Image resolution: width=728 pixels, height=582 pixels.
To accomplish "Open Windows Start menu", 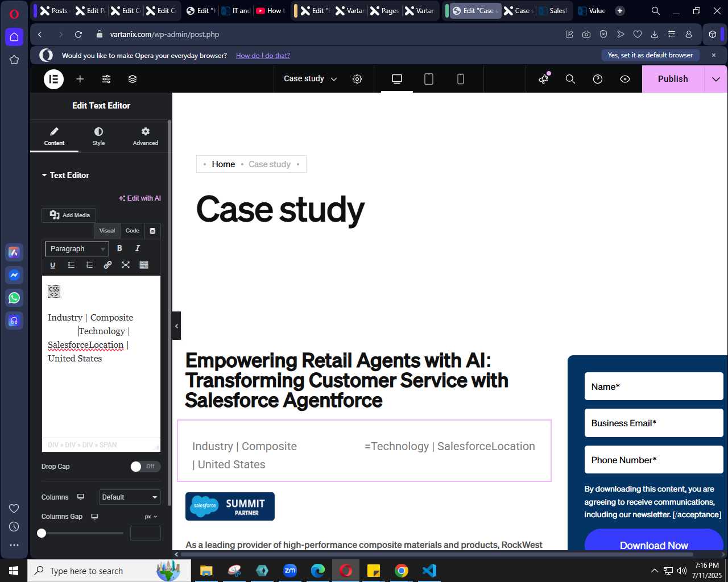I will 14,571.
